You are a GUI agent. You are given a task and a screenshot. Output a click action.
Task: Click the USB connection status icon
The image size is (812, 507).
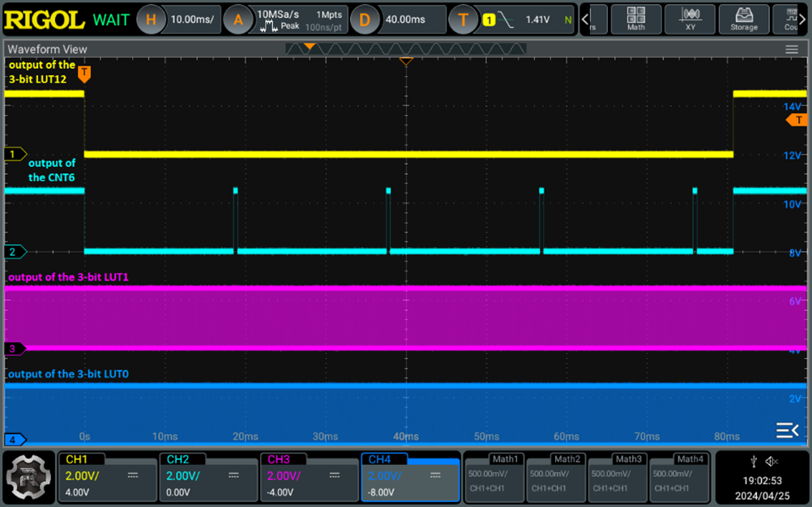pyautogui.click(x=755, y=462)
